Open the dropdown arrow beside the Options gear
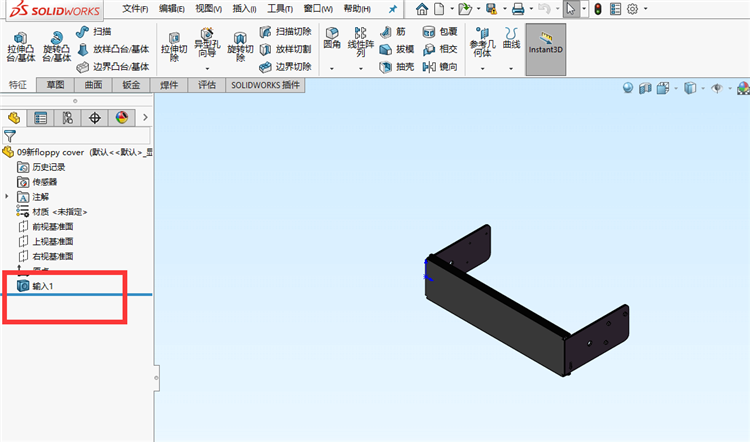 tap(646, 9)
